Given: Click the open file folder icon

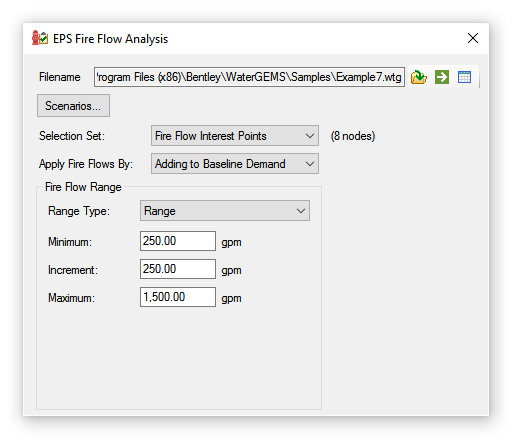Looking at the screenshot, I should [419, 77].
